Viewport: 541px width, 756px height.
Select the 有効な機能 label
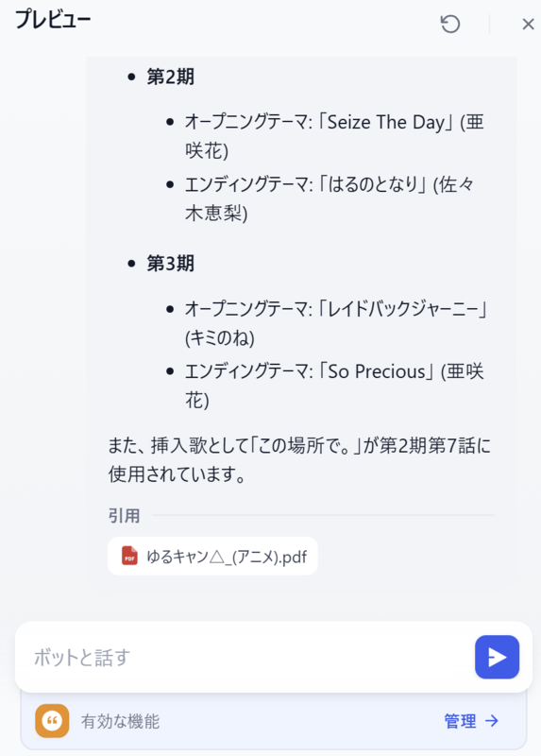tap(120, 721)
